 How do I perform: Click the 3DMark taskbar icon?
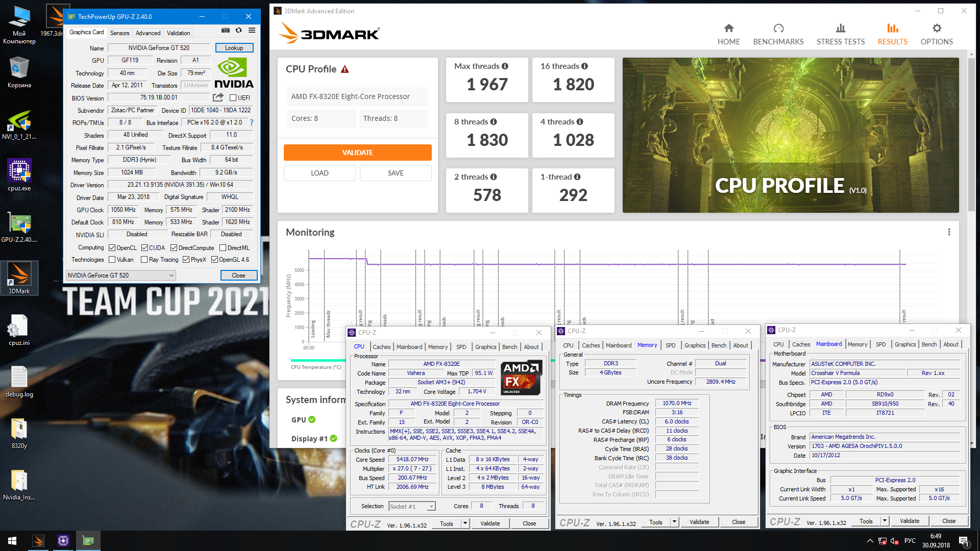(x=38, y=541)
